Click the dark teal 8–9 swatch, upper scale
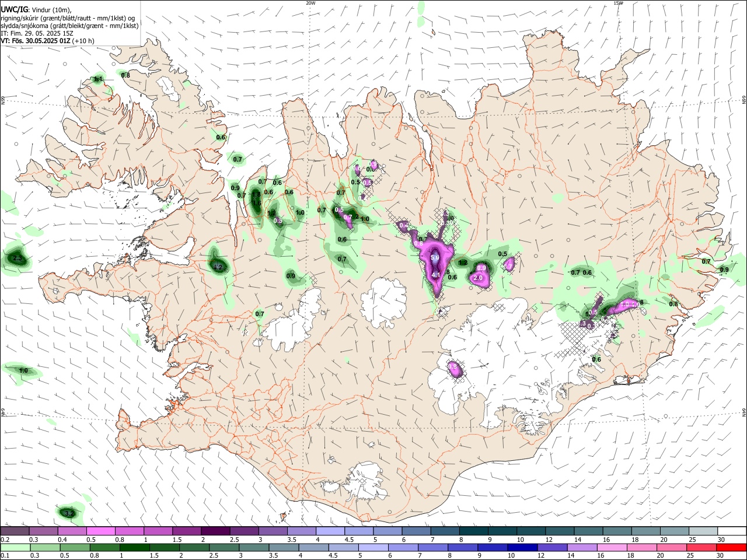This screenshot has height=560, width=747. tap(473, 531)
